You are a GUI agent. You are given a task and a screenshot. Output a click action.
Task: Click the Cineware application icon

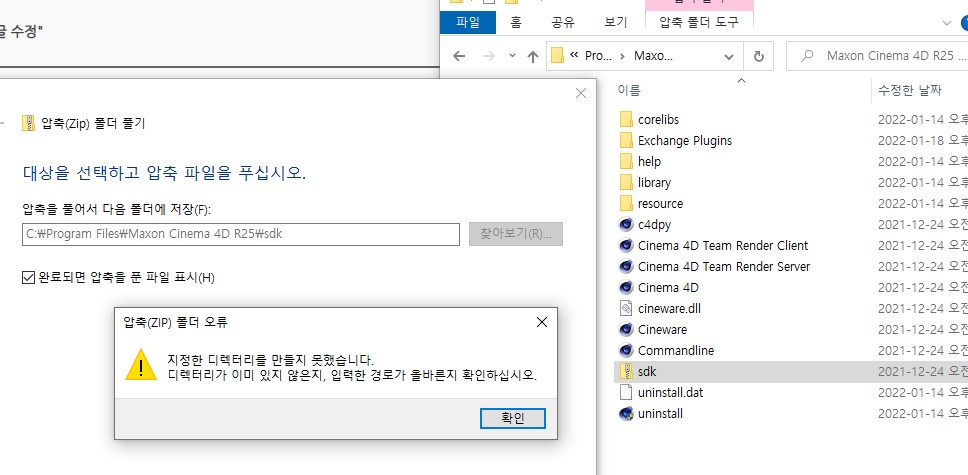pyautogui.click(x=626, y=329)
